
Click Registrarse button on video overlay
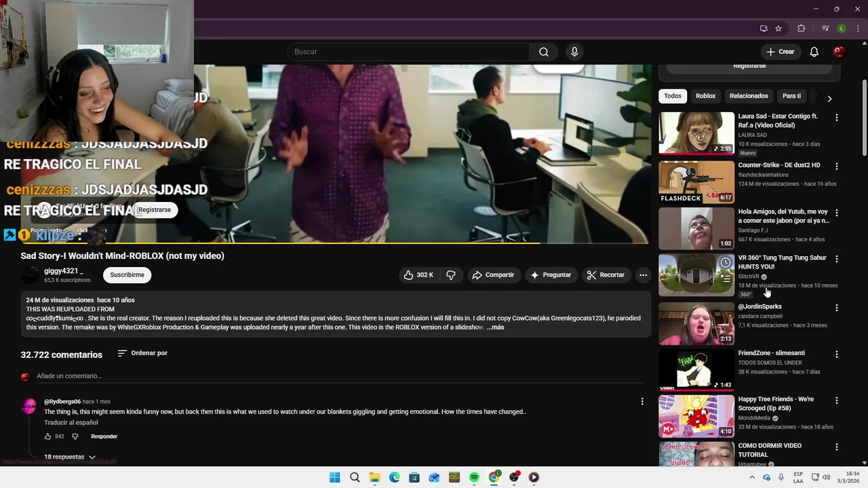(x=155, y=210)
